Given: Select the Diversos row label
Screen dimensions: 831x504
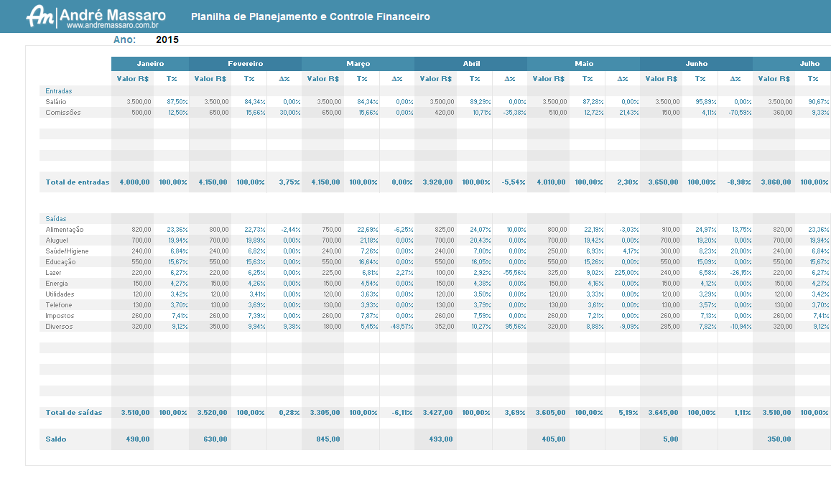Looking at the screenshot, I should (59, 327).
